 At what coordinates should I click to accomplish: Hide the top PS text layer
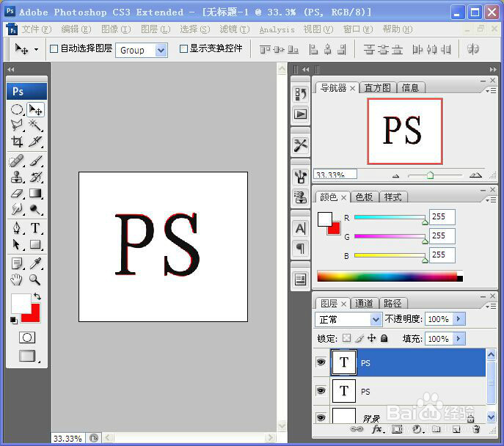tap(321, 362)
